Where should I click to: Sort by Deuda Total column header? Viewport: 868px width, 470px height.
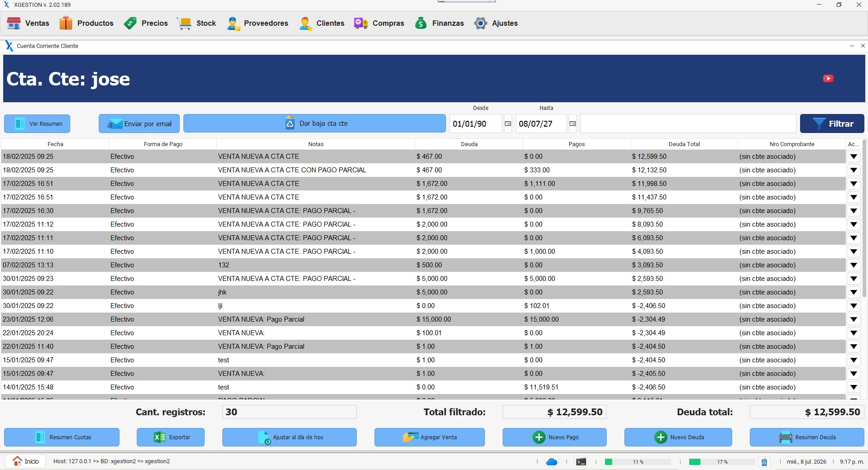[684, 144]
